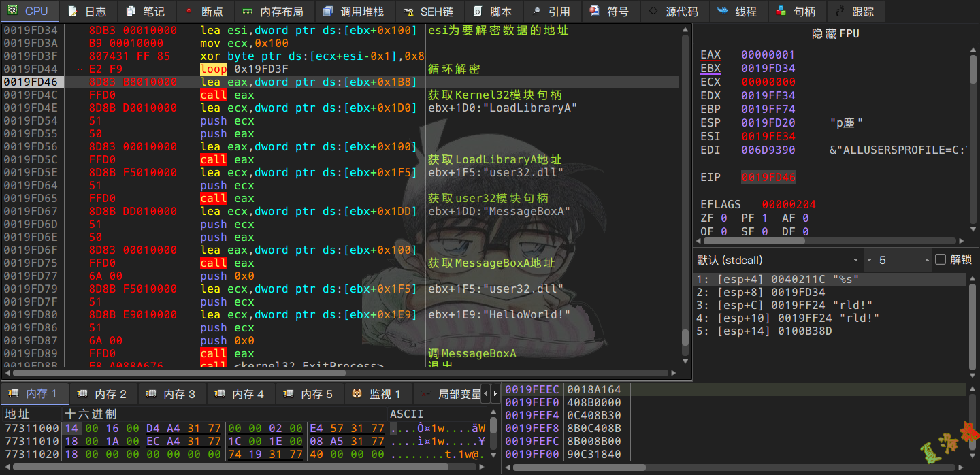Switch to the 内存布局 memory map tab
The image size is (980, 475).
pyautogui.click(x=273, y=12)
